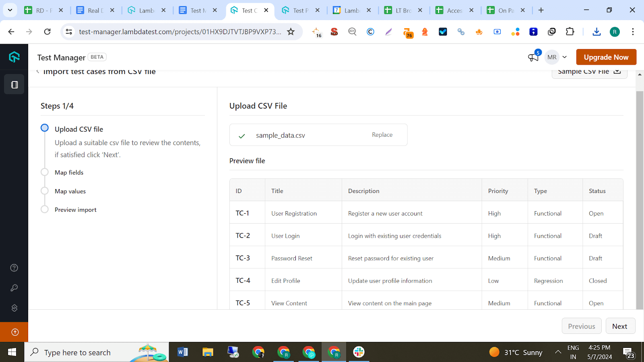Viewport: 644px width, 362px height.
Task: Open the Chrome extensions puzzle icon
Action: click(x=570, y=31)
